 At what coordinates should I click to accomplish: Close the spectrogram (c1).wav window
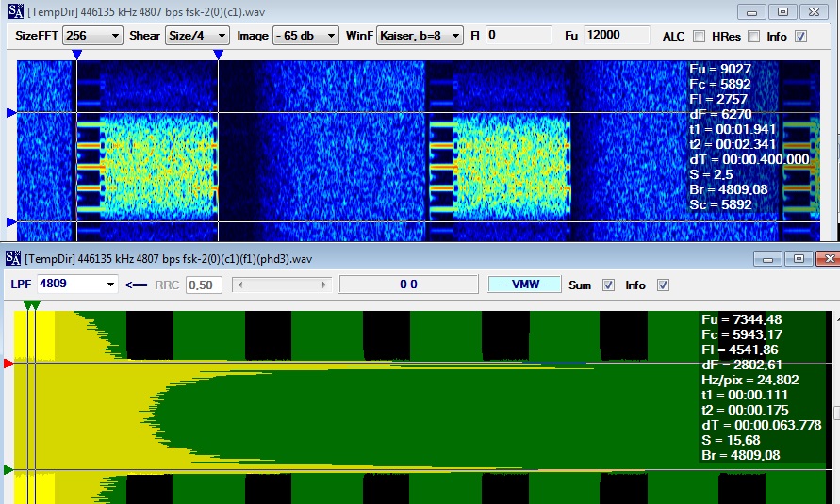click(x=815, y=11)
